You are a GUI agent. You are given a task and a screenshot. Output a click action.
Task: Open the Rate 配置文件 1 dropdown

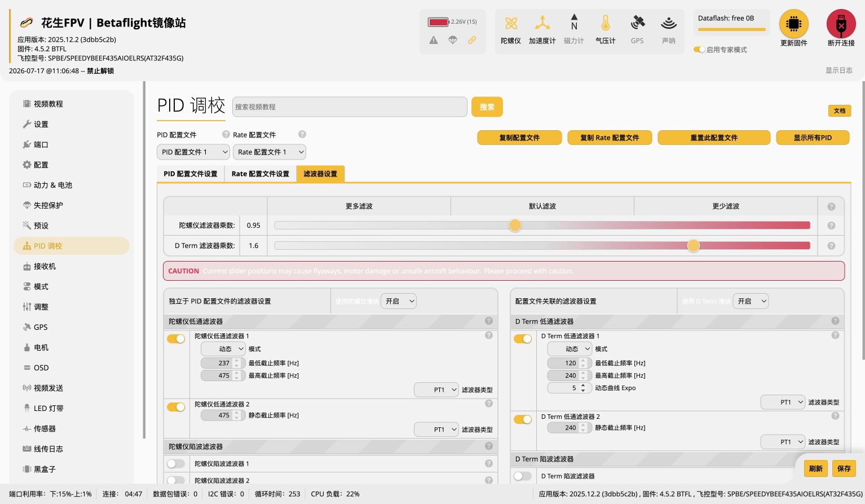click(270, 152)
